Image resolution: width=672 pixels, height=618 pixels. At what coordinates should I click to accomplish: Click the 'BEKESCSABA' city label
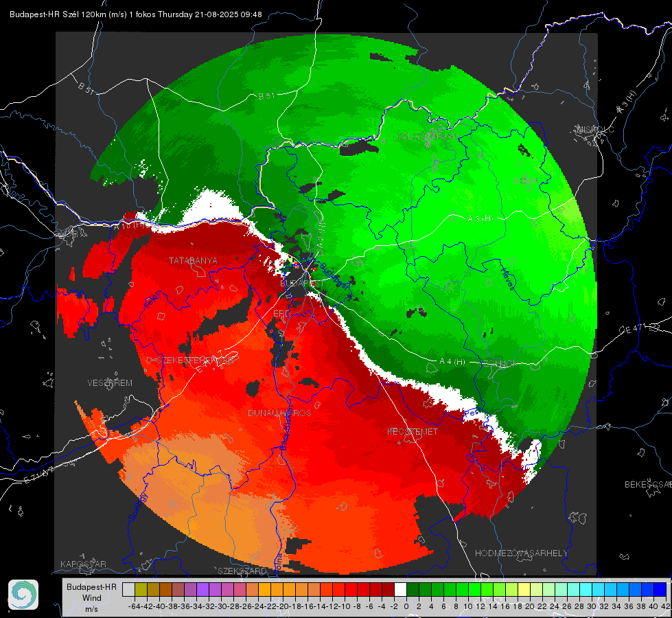[648, 484]
